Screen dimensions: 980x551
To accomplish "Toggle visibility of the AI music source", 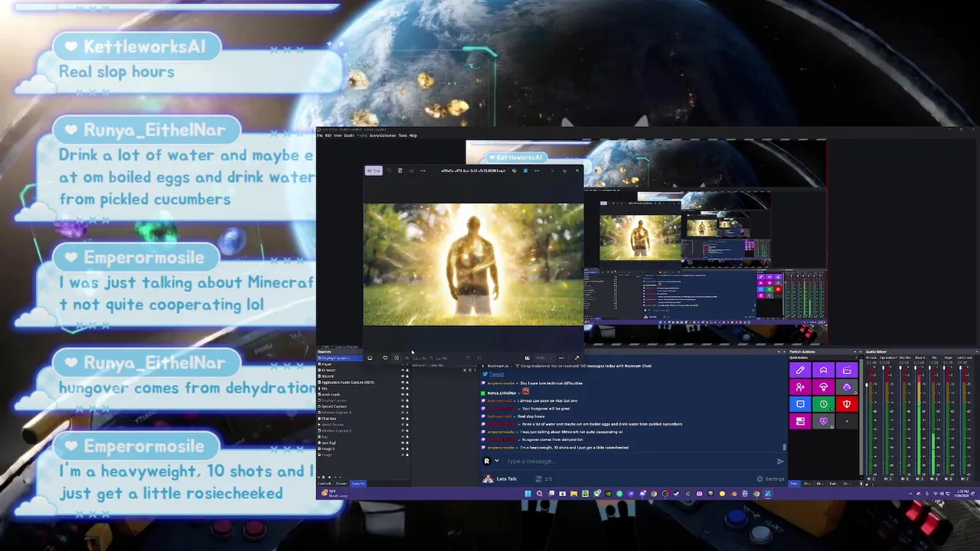I will click(x=403, y=370).
